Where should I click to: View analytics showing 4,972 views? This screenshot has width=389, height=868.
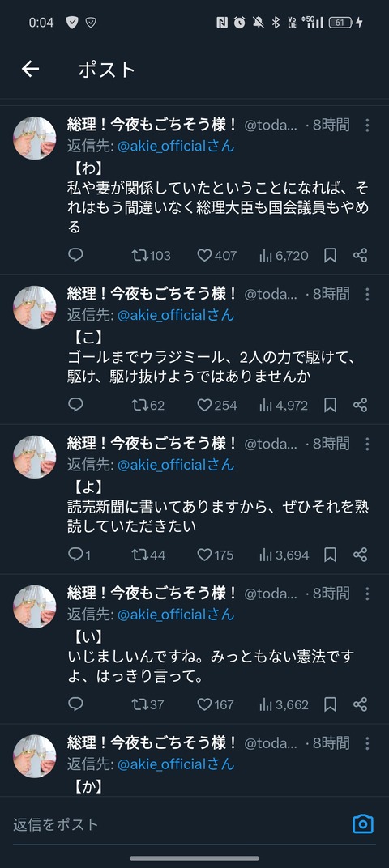pos(283,405)
